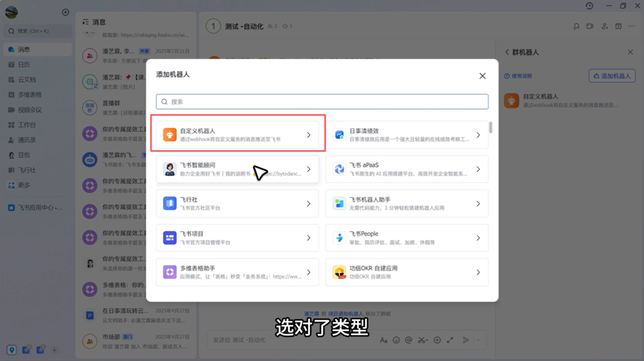Choose the 飞书项目 bot icon
Image resolution: width=644 pixels, height=361 pixels.
point(169,238)
